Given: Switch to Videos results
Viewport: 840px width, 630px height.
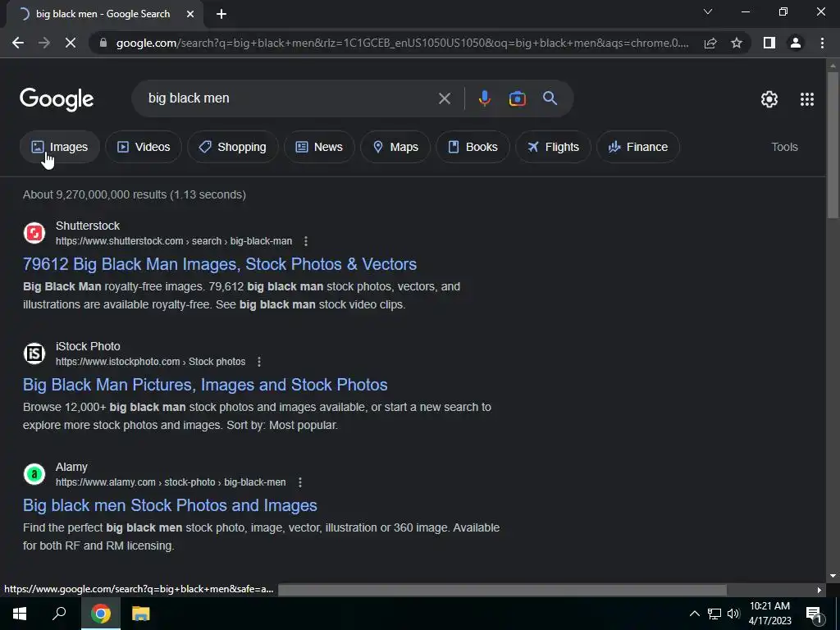Looking at the screenshot, I should [144, 147].
